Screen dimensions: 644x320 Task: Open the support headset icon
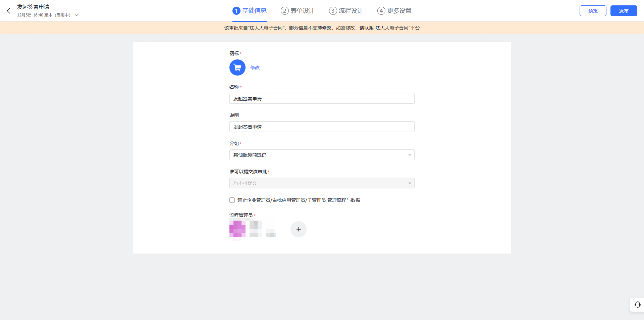click(637, 305)
